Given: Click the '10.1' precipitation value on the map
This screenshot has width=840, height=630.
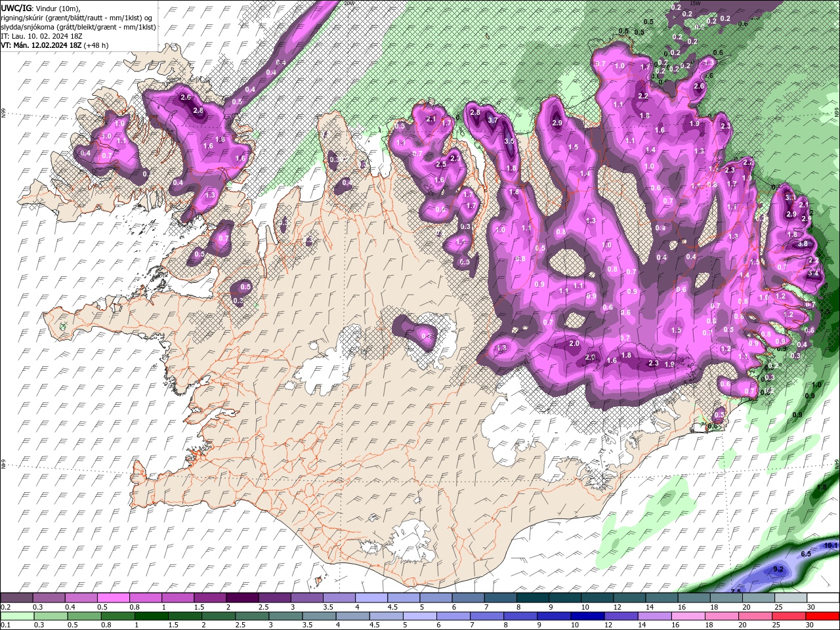Looking at the screenshot, I should pyautogui.click(x=831, y=545).
